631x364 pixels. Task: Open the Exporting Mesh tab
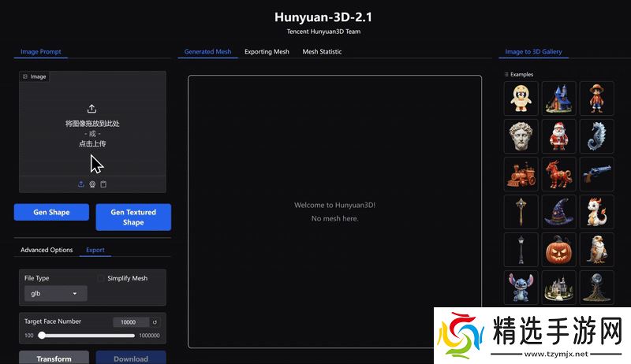click(x=267, y=52)
